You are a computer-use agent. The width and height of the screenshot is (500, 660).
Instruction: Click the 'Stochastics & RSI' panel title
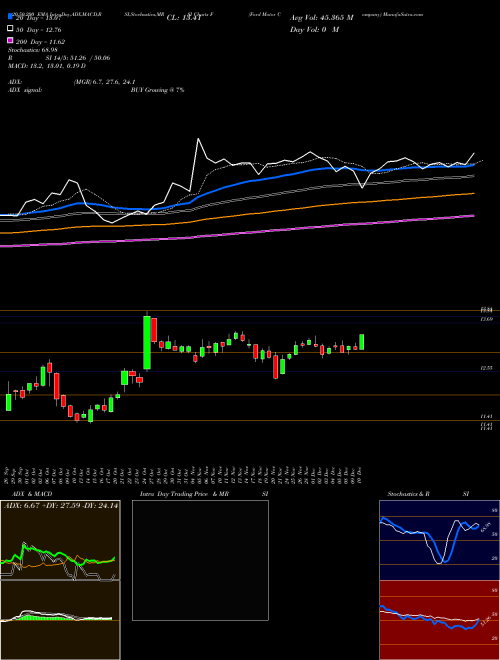coord(428,494)
